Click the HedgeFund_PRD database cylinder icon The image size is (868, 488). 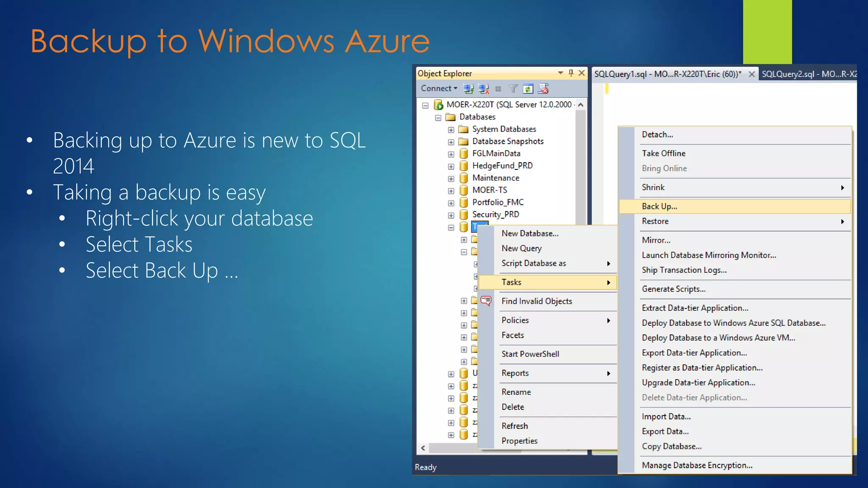point(464,166)
